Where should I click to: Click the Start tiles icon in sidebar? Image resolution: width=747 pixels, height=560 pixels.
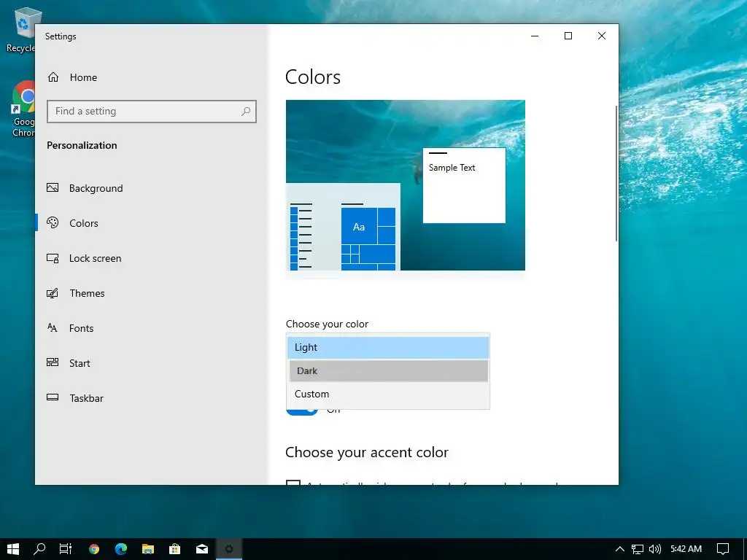[53, 362]
